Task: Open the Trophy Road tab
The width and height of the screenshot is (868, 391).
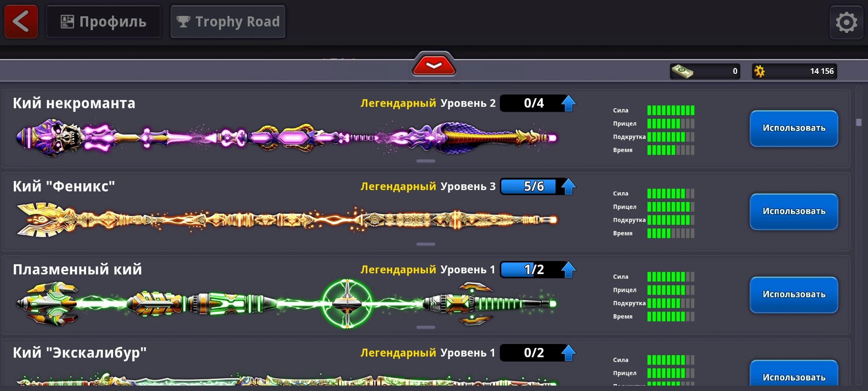Action: 228,22
